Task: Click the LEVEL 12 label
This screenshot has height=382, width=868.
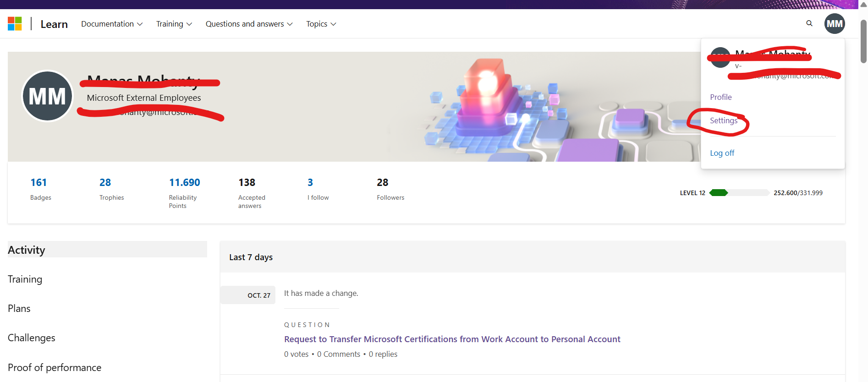Action: [692, 193]
